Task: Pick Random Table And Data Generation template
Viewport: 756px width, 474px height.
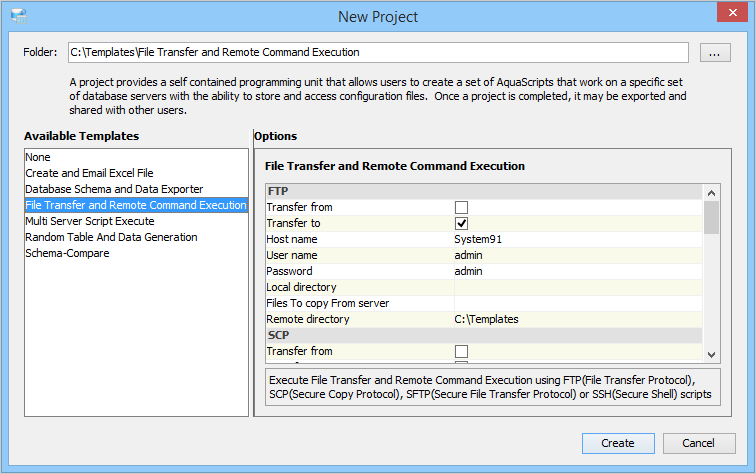Action: click(111, 237)
